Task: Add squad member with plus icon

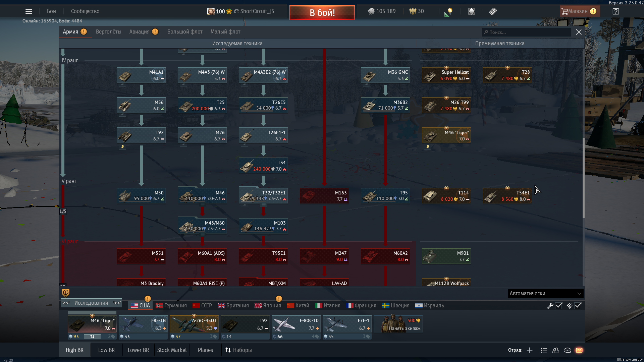Action: click(x=530, y=350)
